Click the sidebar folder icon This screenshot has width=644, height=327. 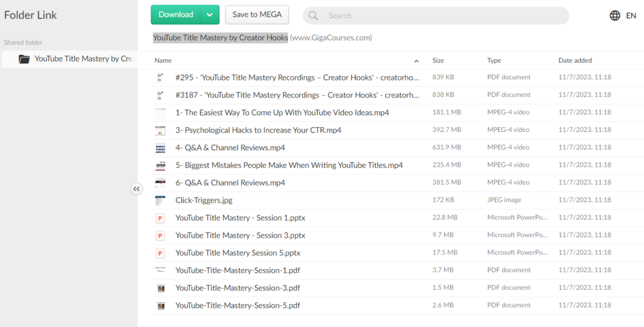click(x=25, y=59)
